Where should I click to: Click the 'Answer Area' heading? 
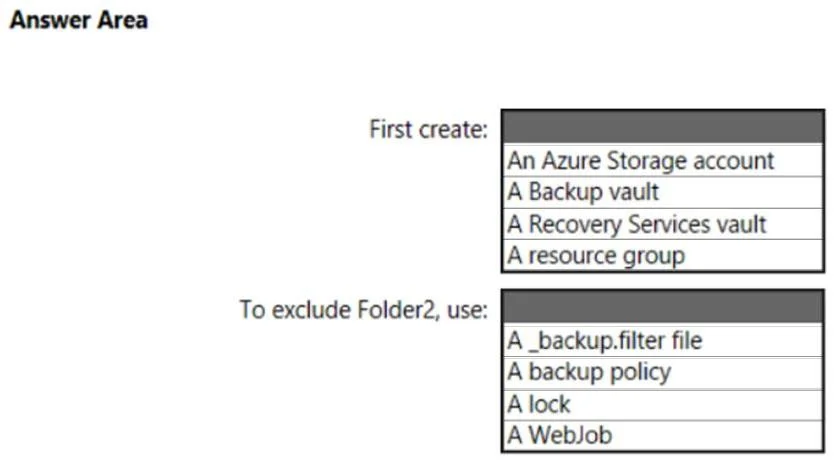(79, 20)
